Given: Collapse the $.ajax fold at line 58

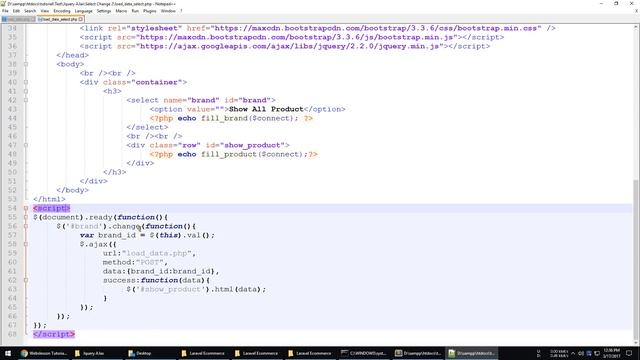Looking at the screenshot, I should coord(26,244).
